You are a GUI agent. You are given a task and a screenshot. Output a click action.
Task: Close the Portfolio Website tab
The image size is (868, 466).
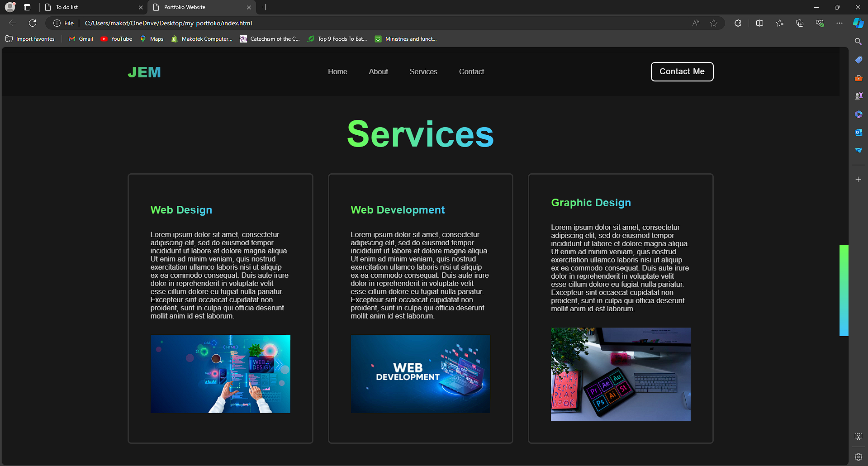(249, 7)
